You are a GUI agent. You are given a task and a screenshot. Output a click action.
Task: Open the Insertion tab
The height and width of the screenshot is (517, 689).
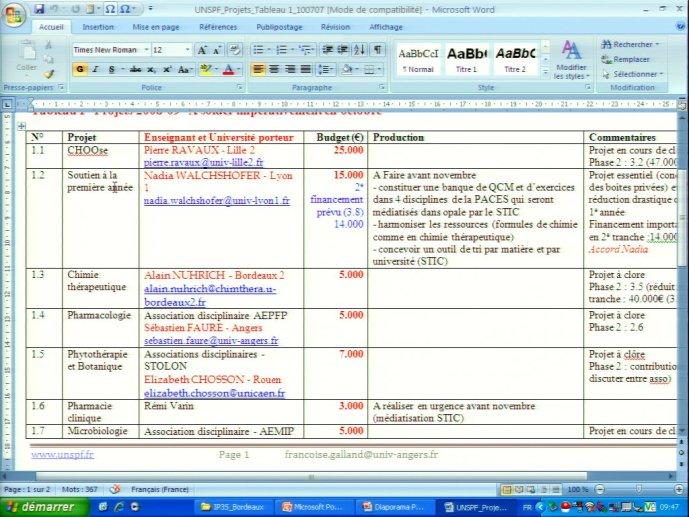(98, 27)
